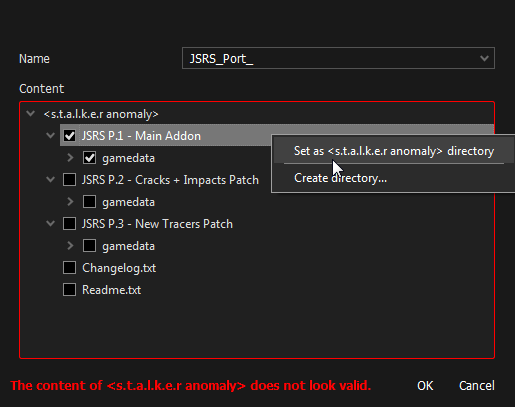Tick the Changelog.txt checkbox
Viewport: 515px width, 407px height.
pyautogui.click(x=69, y=268)
